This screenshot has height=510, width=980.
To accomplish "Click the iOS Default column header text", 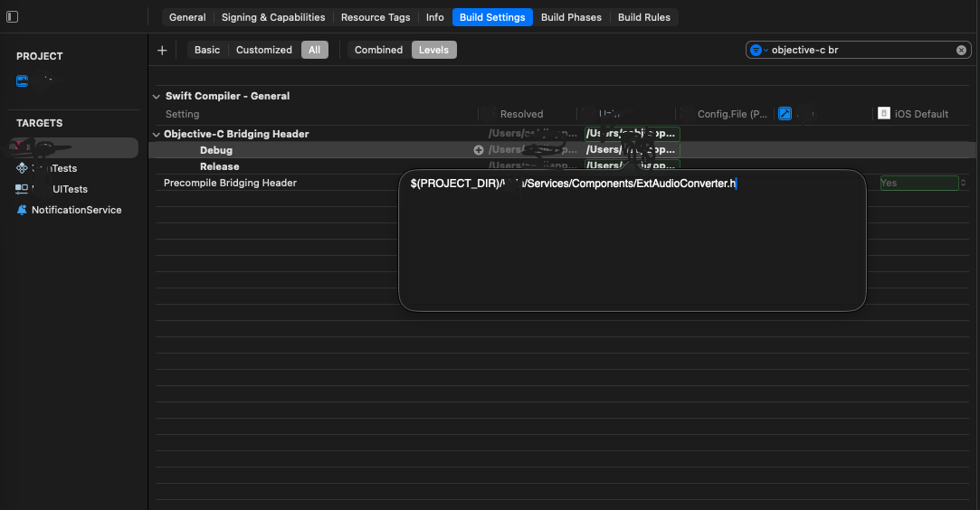I will [921, 114].
